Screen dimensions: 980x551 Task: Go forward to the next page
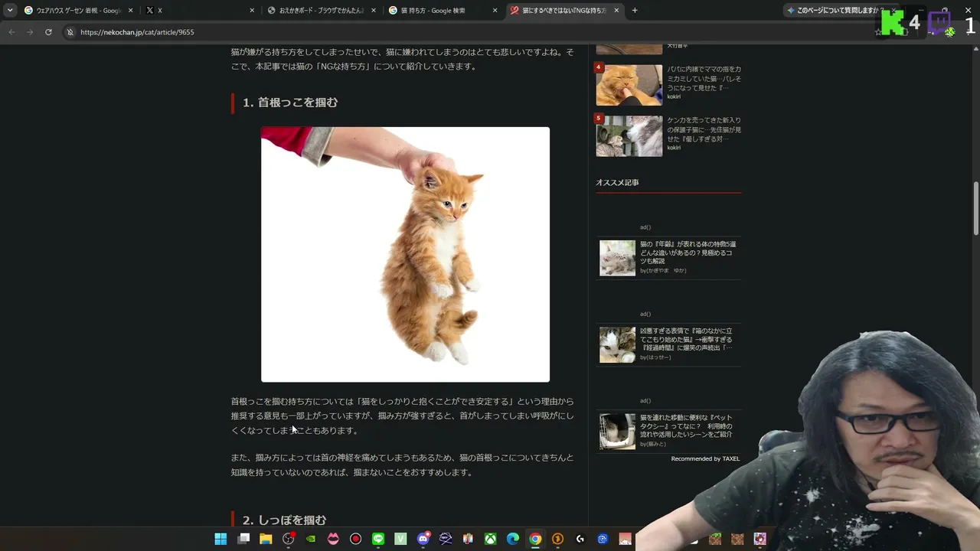(30, 32)
